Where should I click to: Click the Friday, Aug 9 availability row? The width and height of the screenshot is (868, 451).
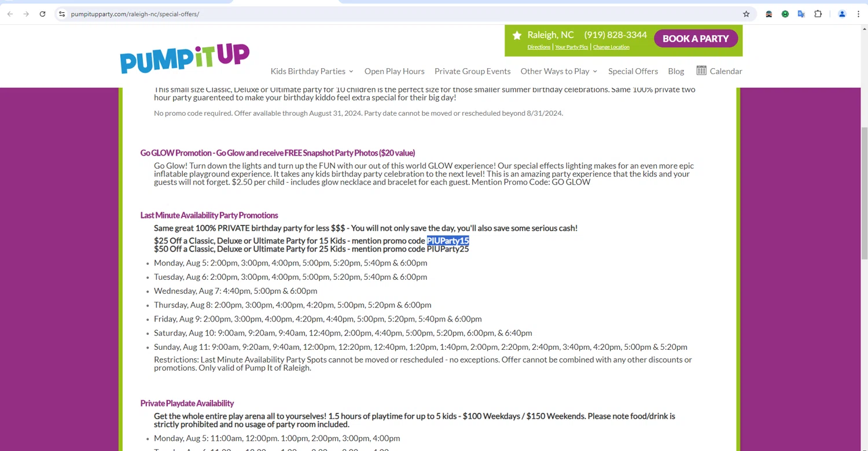tap(318, 319)
